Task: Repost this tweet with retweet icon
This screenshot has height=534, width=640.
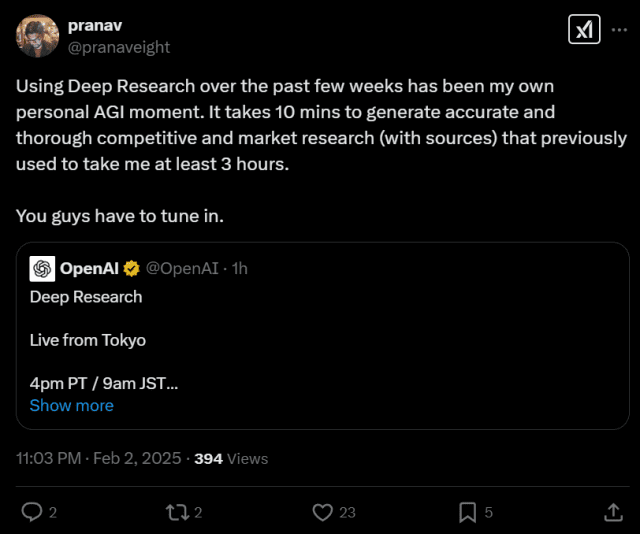Action: [x=177, y=512]
